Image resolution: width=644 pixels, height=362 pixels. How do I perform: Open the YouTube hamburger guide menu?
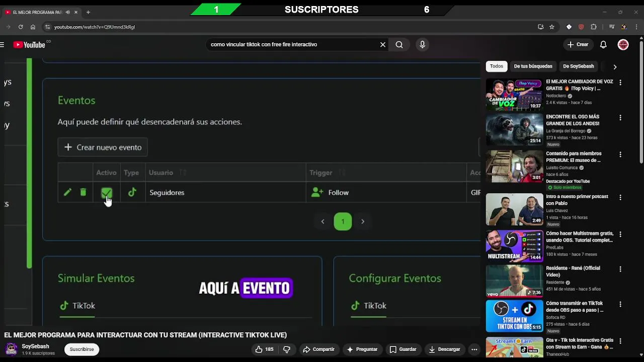(2, 45)
